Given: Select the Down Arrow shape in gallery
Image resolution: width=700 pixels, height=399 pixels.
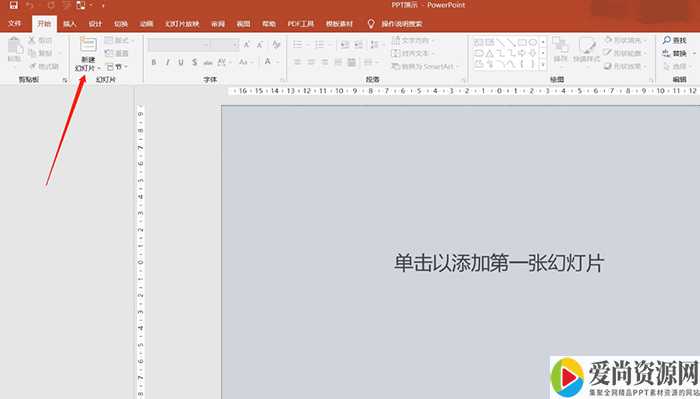Looking at the screenshot, I should coord(533,53).
